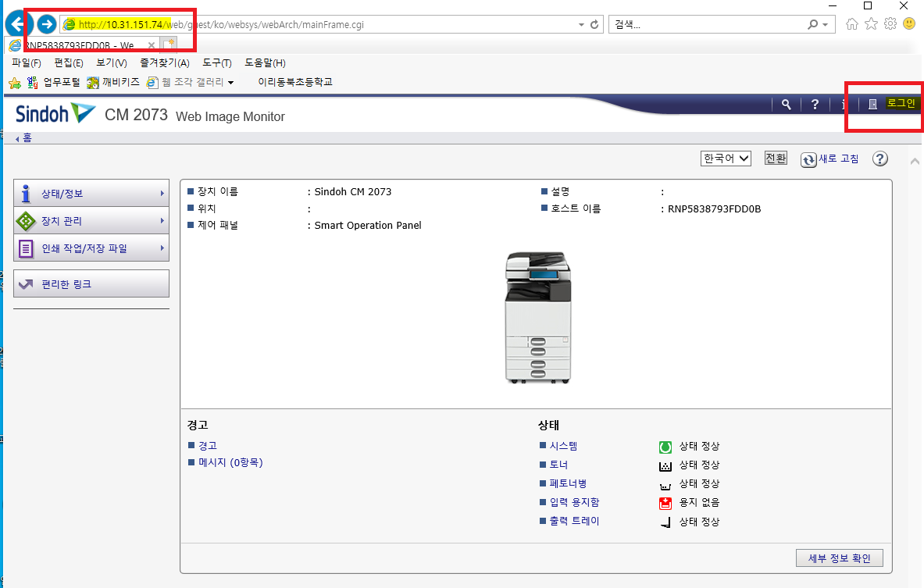Open the 즐겨찾기(A) menu
The height and width of the screenshot is (588, 924).
pyautogui.click(x=164, y=63)
